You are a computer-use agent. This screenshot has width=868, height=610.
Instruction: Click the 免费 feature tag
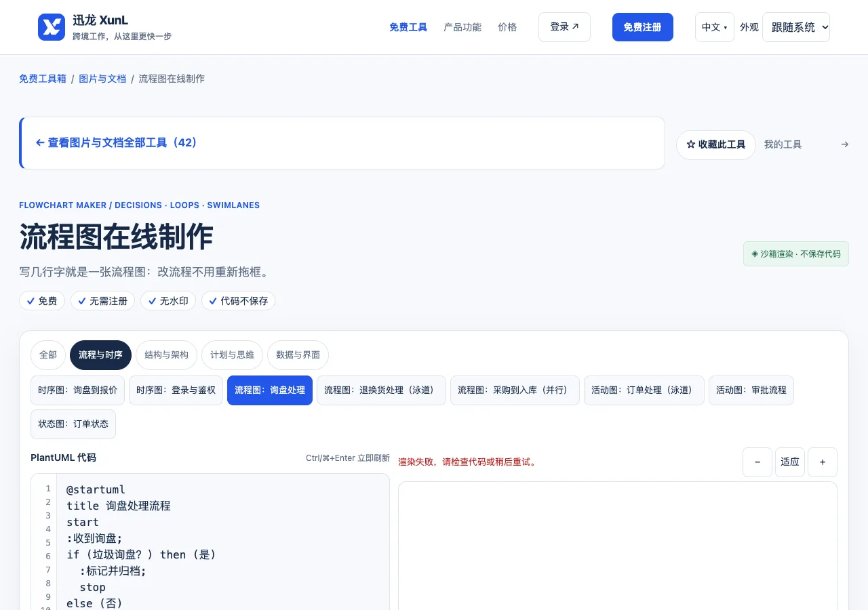[x=42, y=301]
